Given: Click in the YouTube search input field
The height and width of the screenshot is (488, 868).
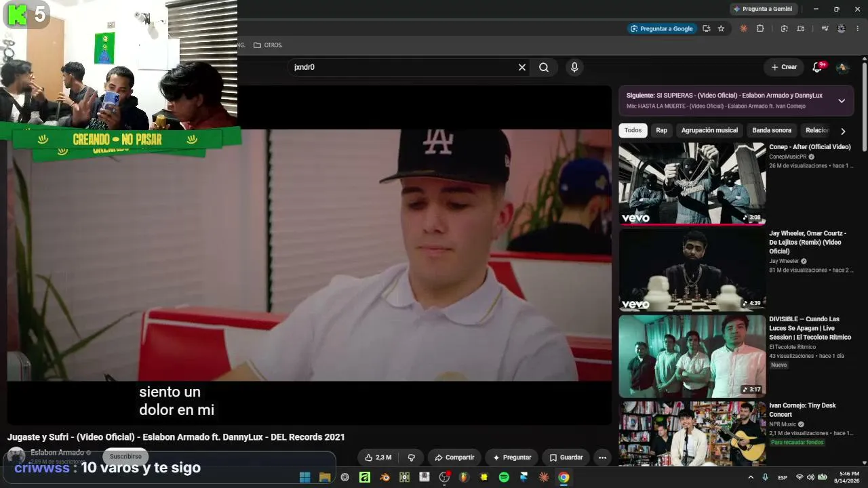Looking at the screenshot, I should [403, 67].
